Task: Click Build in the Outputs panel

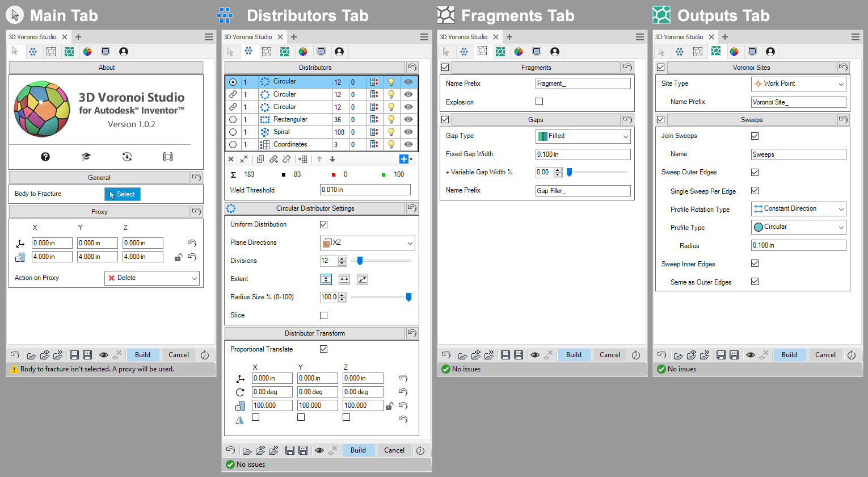Action: (789, 355)
